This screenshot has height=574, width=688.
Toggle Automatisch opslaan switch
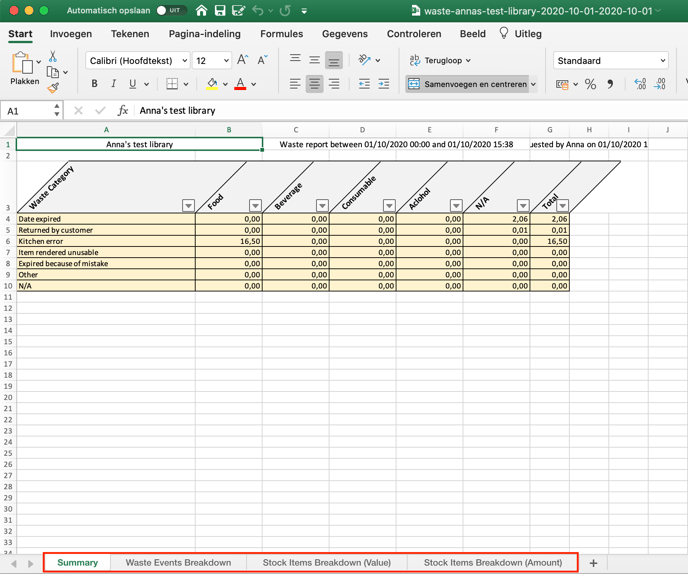coord(172,11)
